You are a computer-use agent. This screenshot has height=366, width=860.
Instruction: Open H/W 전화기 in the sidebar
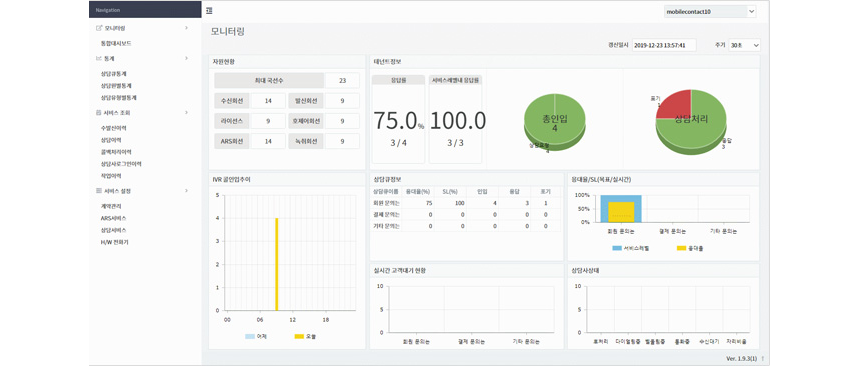click(x=114, y=242)
